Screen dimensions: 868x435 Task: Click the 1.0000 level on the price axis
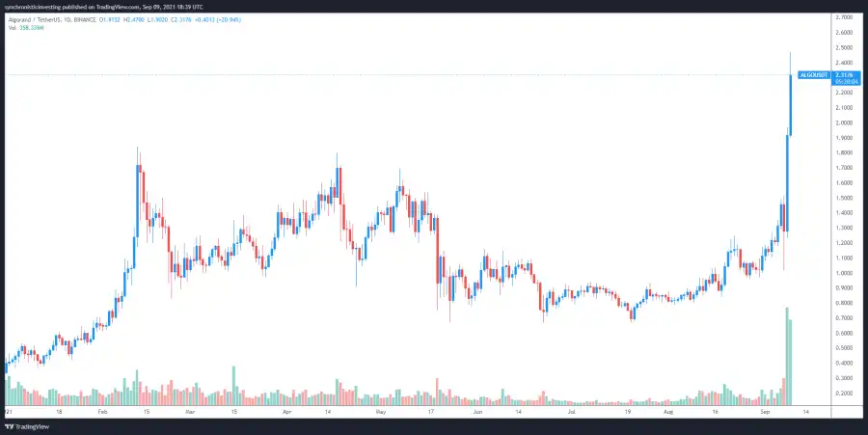click(845, 273)
